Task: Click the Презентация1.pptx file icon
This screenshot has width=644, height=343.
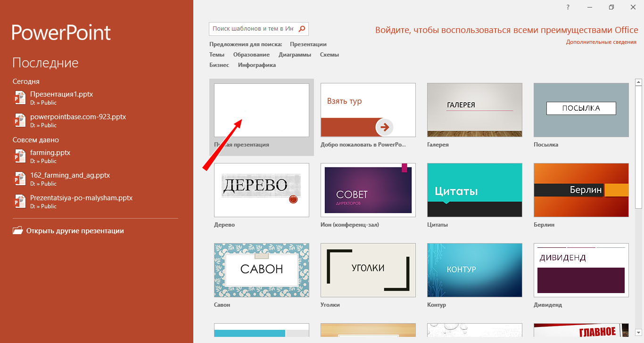Action: (19, 98)
